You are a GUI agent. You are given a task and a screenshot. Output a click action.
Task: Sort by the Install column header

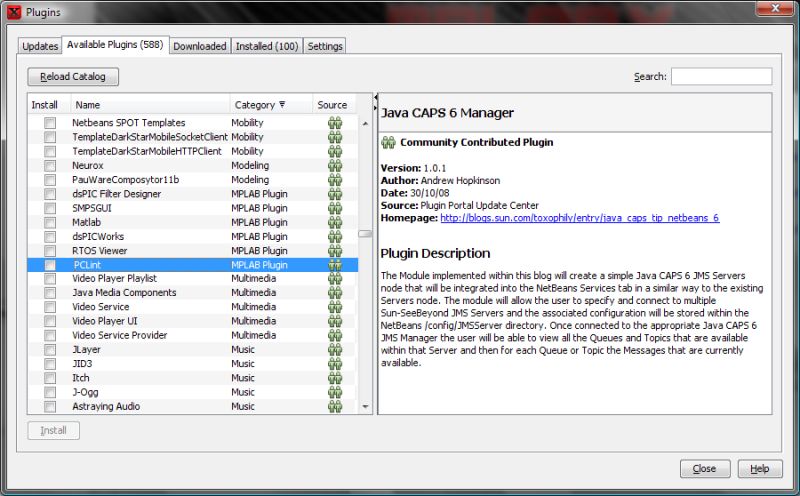pyautogui.click(x=49, y=105)
